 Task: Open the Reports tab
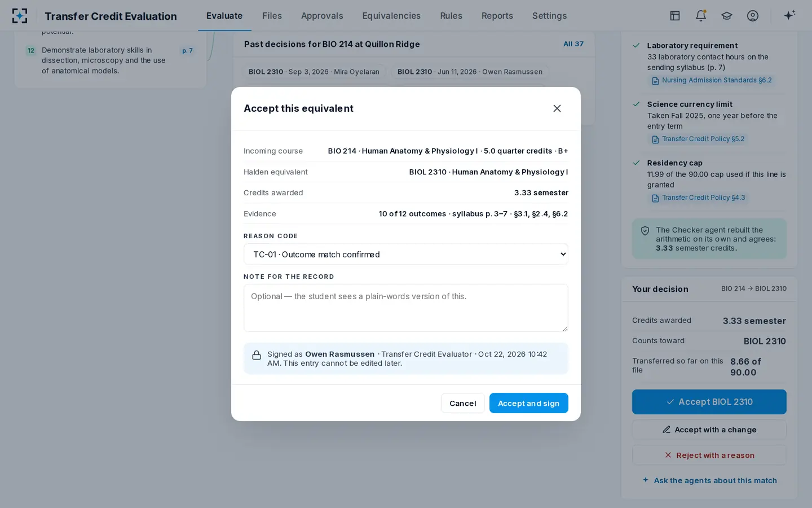click(x=497, y=16)
